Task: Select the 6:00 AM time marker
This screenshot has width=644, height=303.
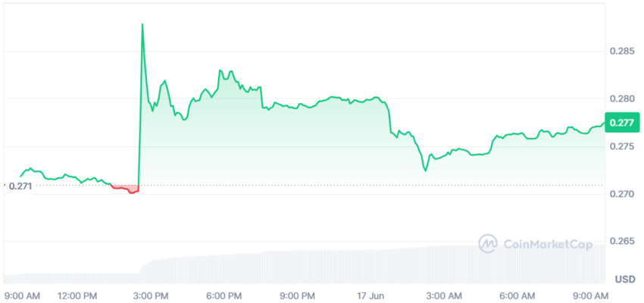Action: pos(518,295)
